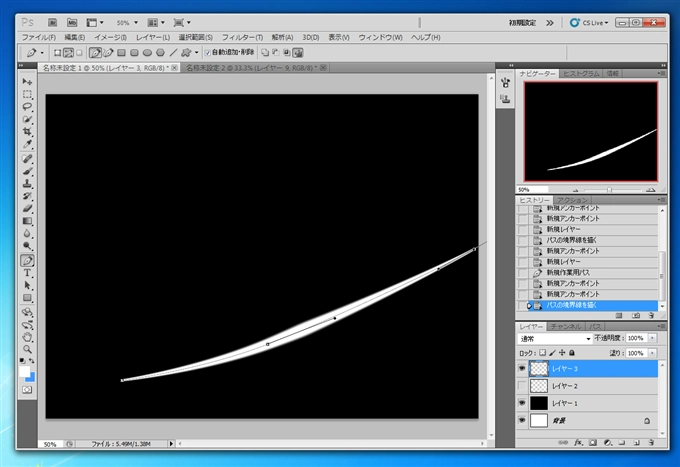Open the 不透明度 opacity slider arrow
The height and width of the screenshot is (467, 680).
click(652, 338)
